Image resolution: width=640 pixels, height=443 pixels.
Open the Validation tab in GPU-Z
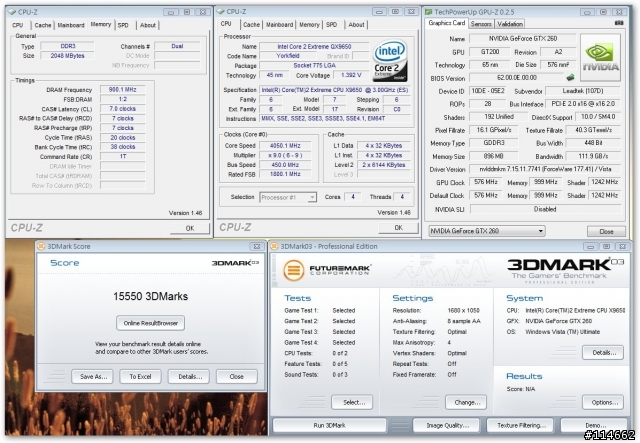510,24
